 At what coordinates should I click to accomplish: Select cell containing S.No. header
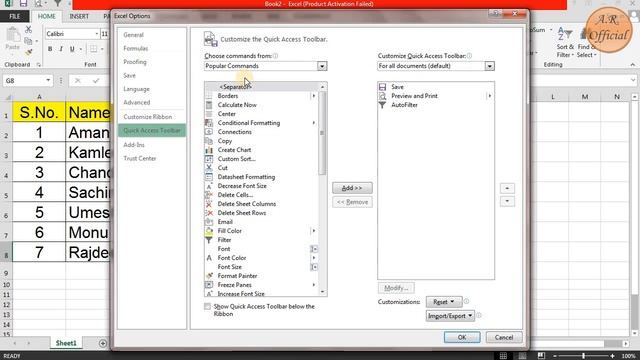pos(39,112)
